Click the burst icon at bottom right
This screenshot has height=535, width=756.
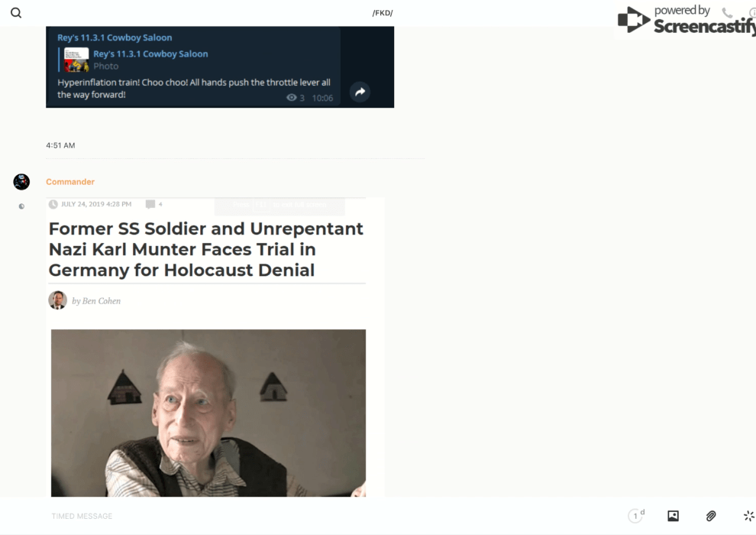tap(748, 516)
